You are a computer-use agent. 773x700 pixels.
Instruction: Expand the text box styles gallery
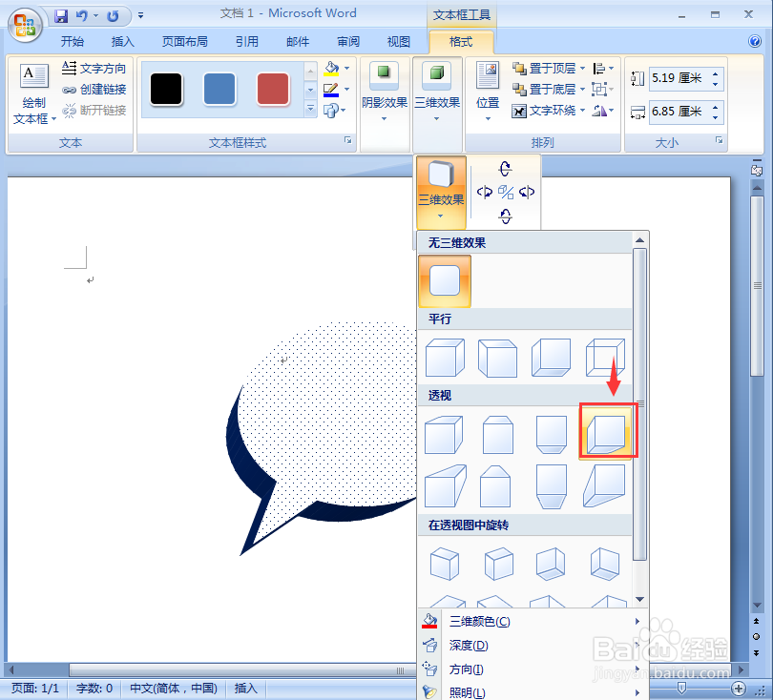tap(310, 109)
